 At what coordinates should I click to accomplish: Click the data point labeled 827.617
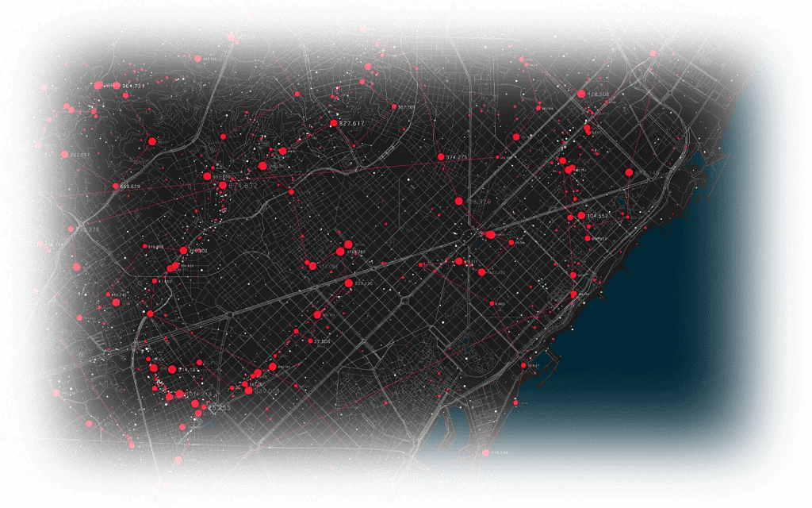click(x=334, y=123)
